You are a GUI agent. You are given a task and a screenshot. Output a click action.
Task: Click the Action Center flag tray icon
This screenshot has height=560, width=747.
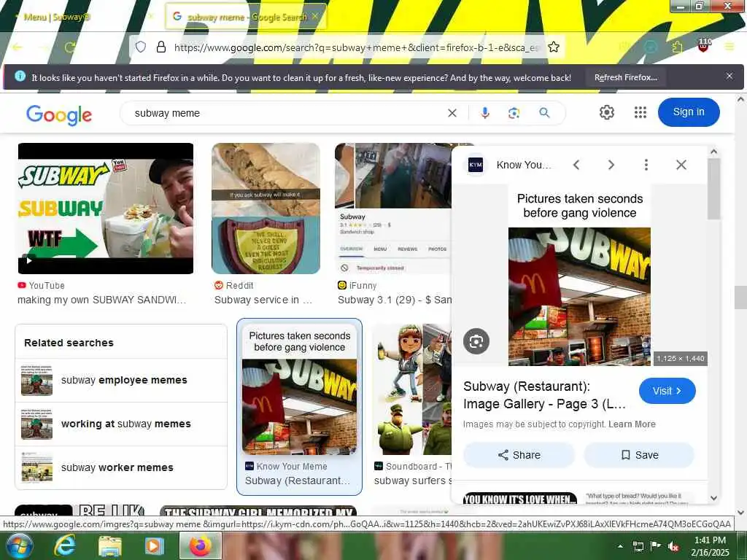tap(656, 546)
